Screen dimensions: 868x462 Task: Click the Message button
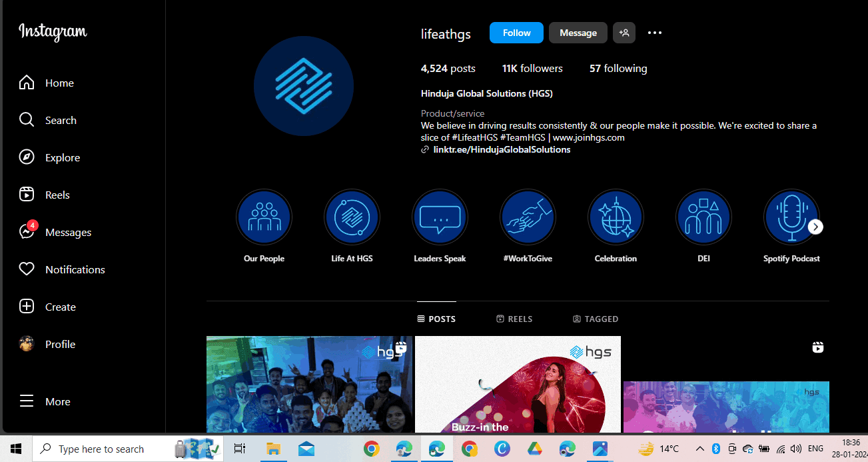578,33
